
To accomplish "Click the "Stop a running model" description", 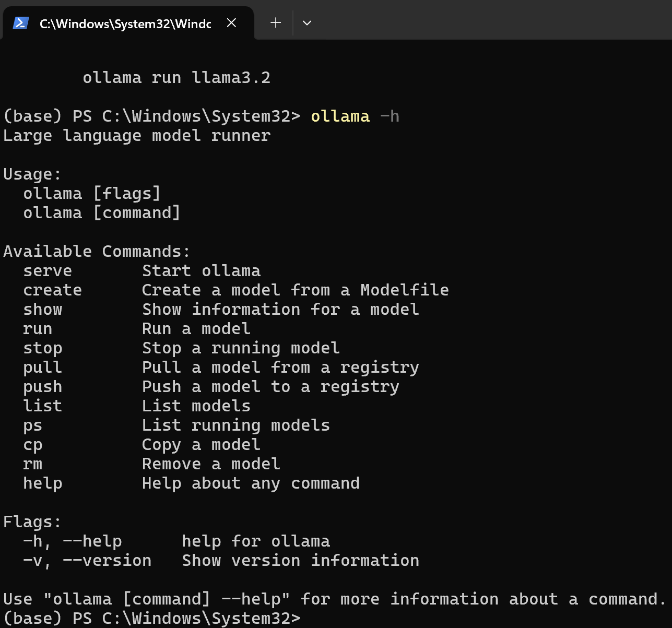I will pyautogui.click(x=241, y=349).
